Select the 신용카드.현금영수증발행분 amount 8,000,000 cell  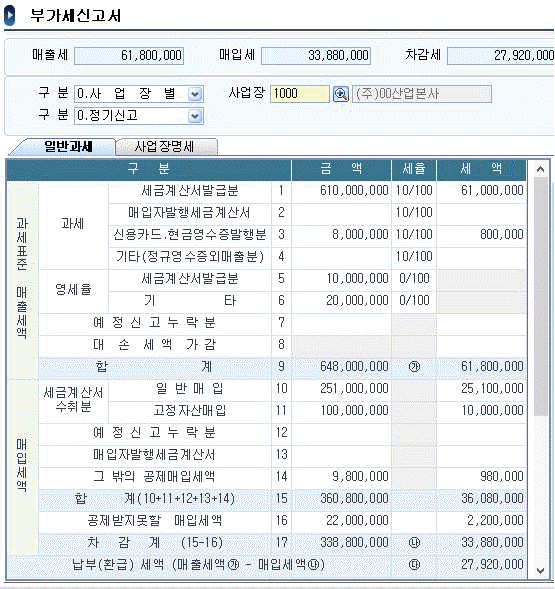click(x=341, y=234)
